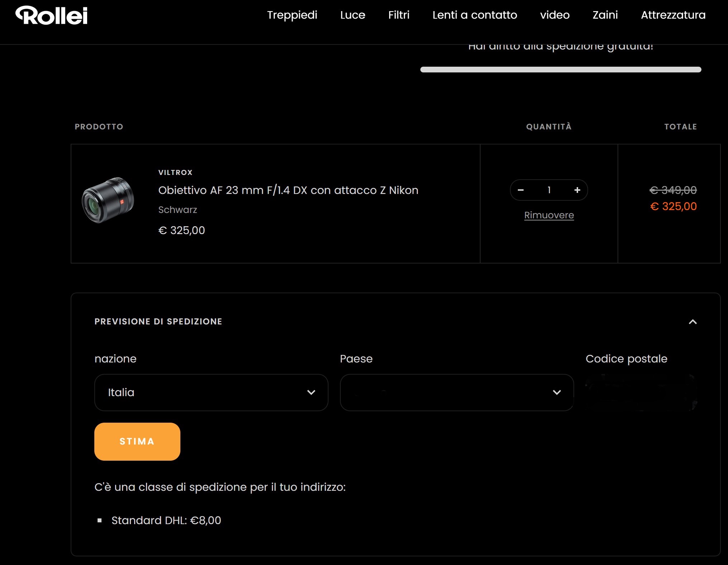Click the VILTROX brand label
Screen dimensions: 728x565
pyautogui.click(x=175, y=172)
